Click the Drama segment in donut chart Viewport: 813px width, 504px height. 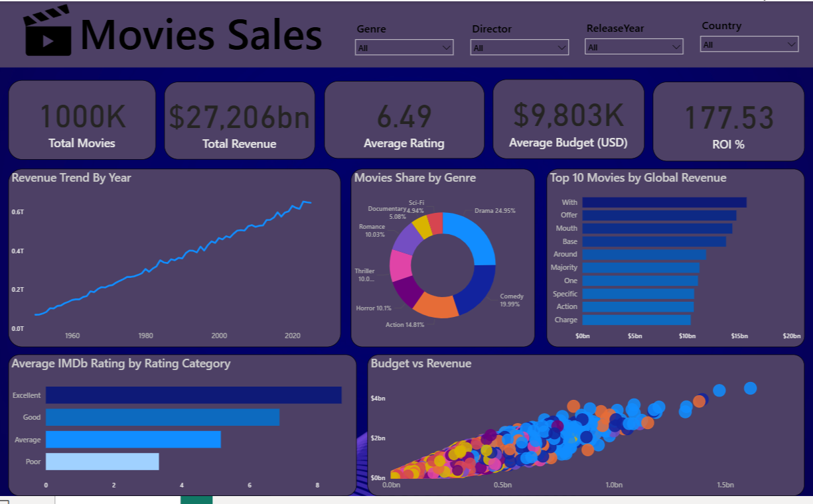click(x=472, y=237)
